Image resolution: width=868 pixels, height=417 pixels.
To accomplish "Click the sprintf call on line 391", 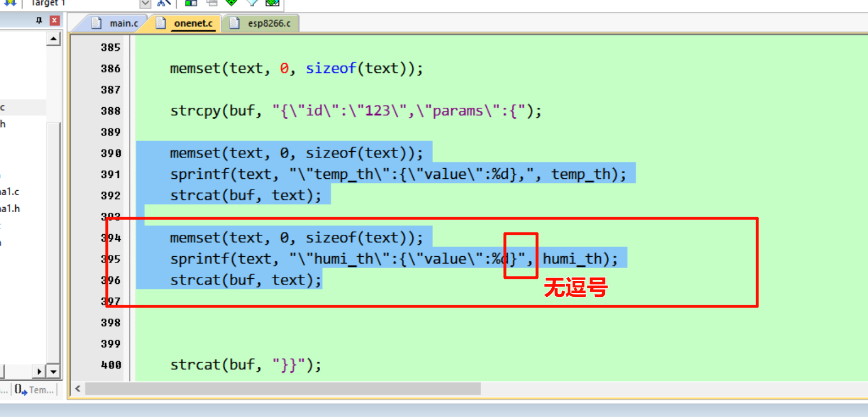I will coord(398,174).
